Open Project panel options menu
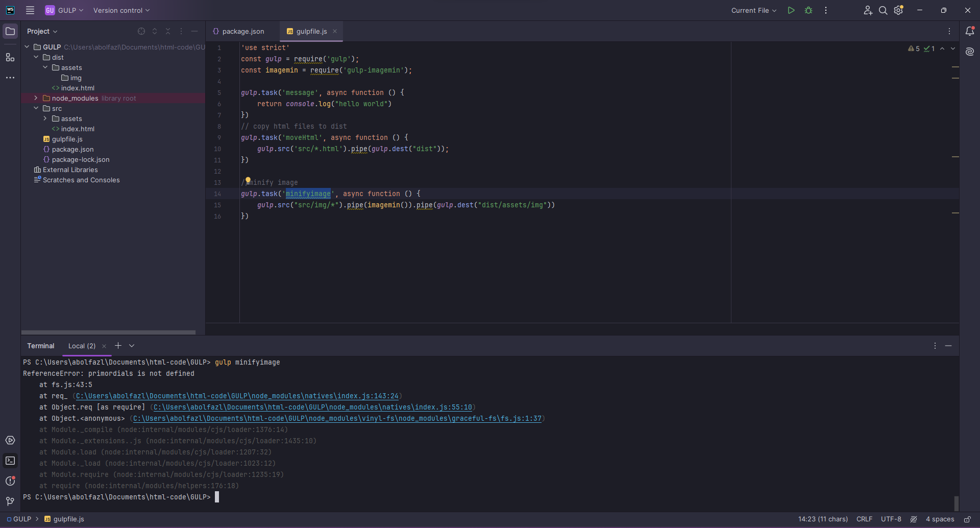This screenshot has height=528, width=980. click(181, 31)
